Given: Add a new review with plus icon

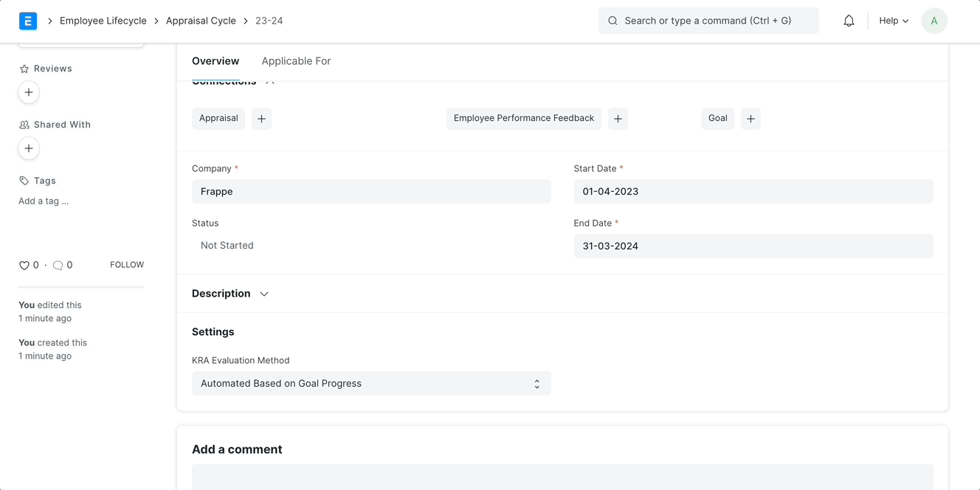Looking at the screenshot, I should 29,92.
